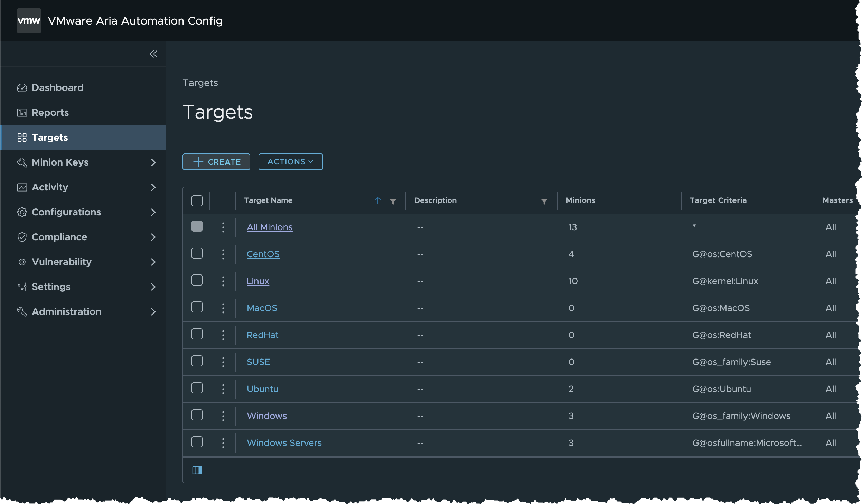Click the Dashboard gauge icon
The height and width of the screenshot is (504, 862).
click(x=22, y=88)
